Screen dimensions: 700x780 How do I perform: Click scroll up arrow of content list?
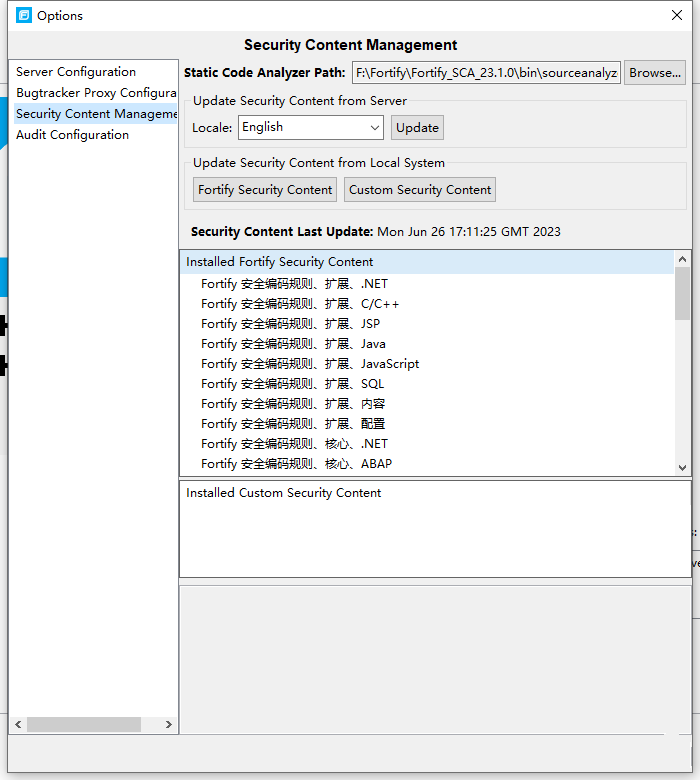point(682,259)
